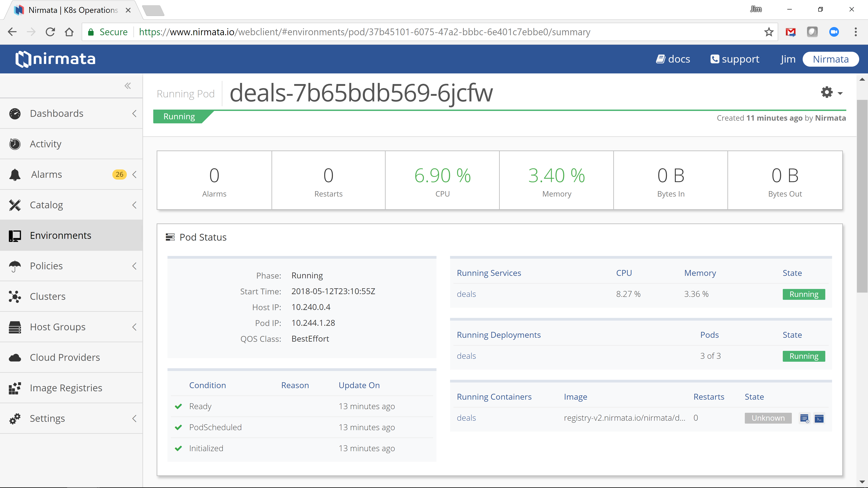Click the Zoom extension icon
Image resolution: width=868 pixels, height=488 pixels.
[834, 32]
